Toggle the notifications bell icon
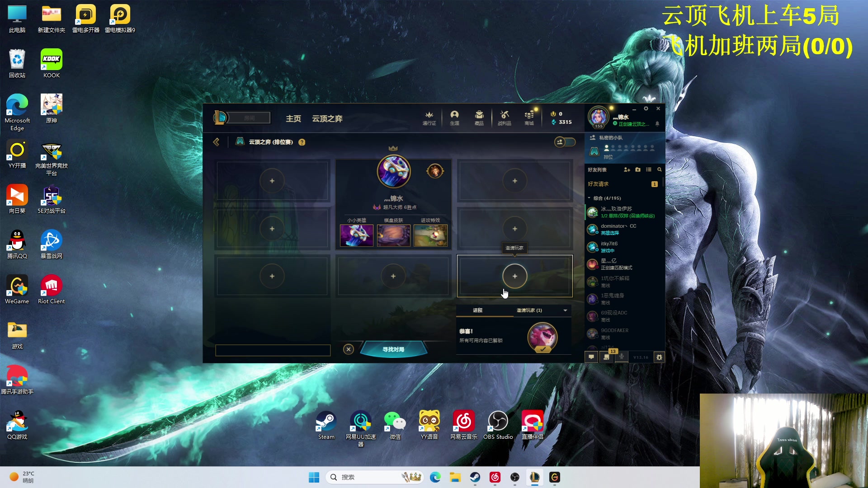 (x=657, y=124)
